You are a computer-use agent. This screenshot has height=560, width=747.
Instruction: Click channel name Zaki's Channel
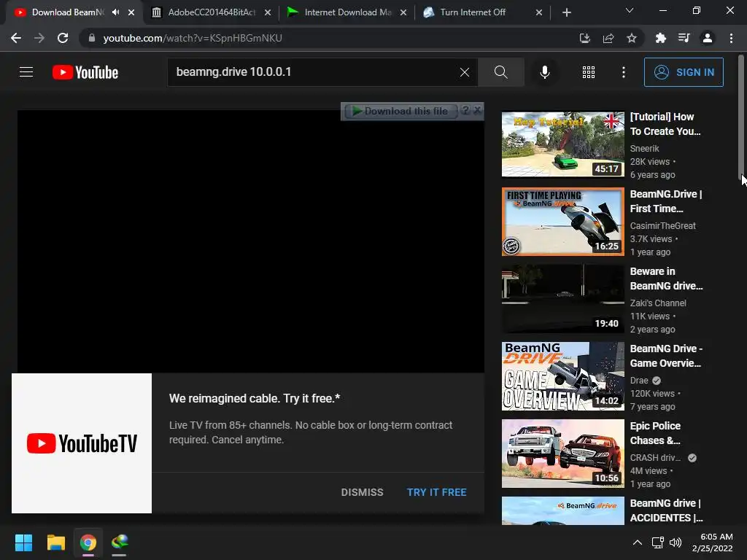tap(658, 303)
